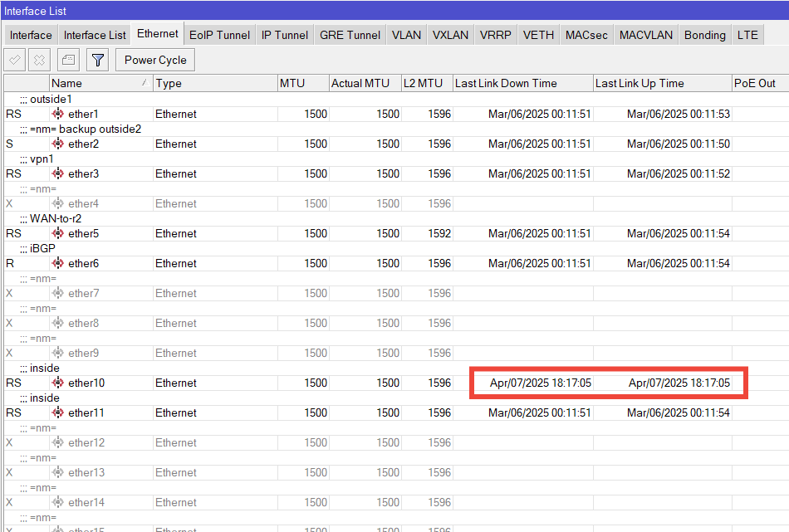The height and width of the screenshot is (532, 789).
Task: Click the ether2 interface icon
Action: point(58,144)
